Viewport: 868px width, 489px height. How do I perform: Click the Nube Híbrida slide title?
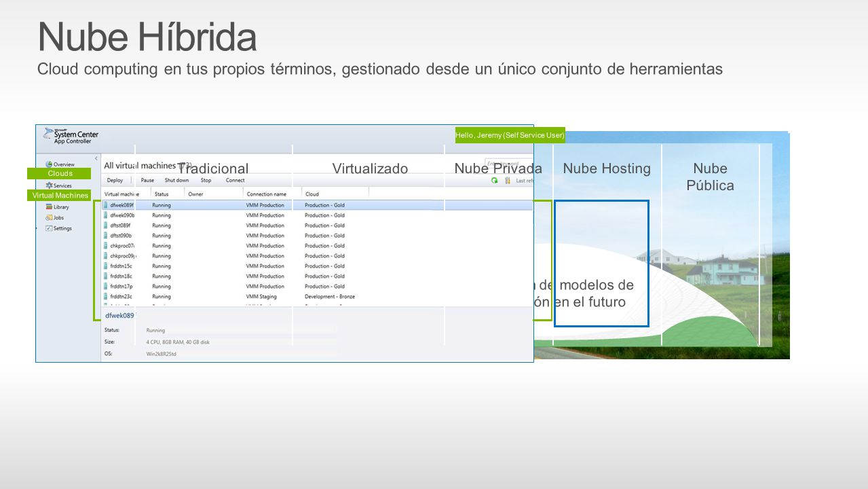147,37
